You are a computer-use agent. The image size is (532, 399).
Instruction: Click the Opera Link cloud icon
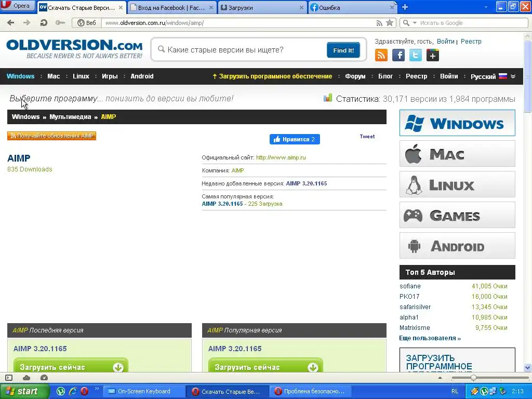[26, 378]
